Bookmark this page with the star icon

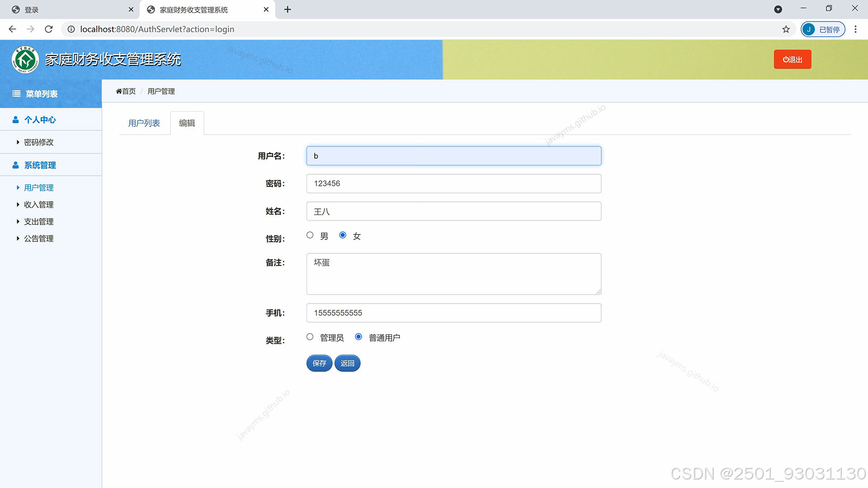click(786, 29)
